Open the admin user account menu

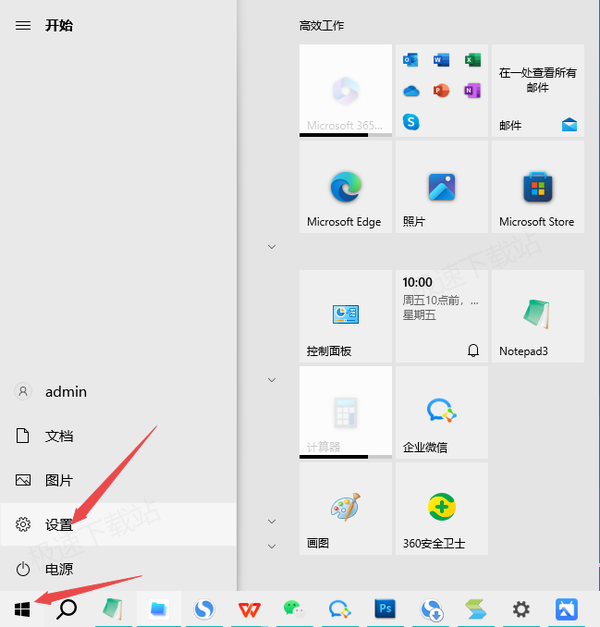pyautogui.click(x=118, y=391)
